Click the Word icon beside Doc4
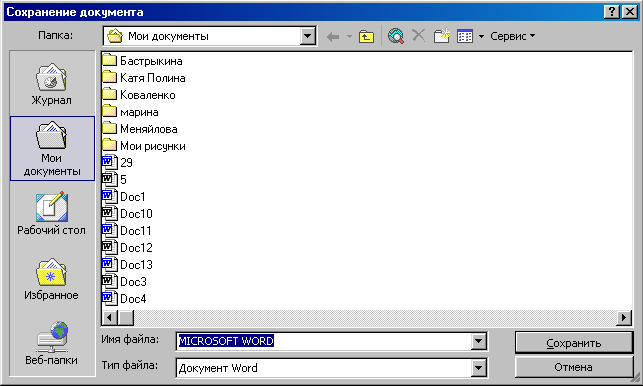This screenshot has height=386, width=643. (x=109, y=299)
